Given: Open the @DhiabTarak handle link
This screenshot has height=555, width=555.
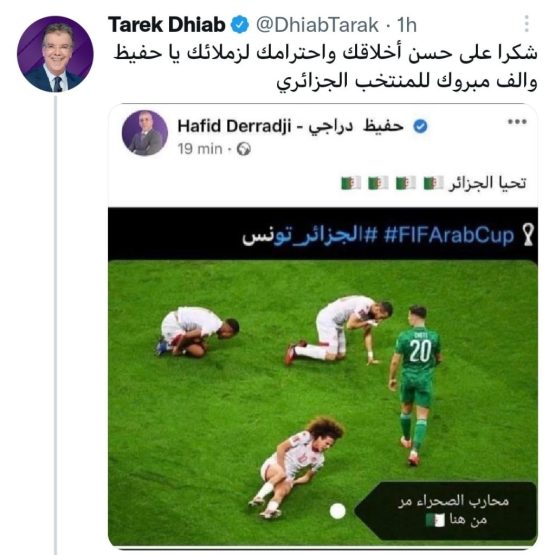Looking at the screenshot, I should [x=317, y=25].
